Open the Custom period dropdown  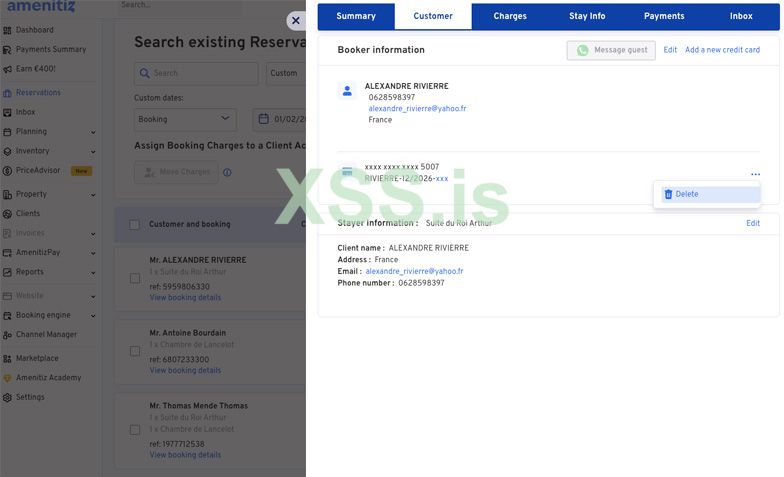(286, 74)
